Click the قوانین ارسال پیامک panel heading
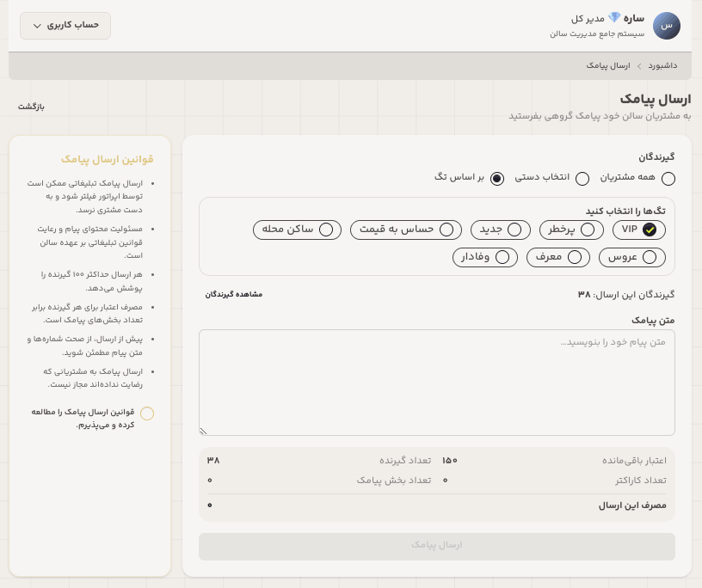Screen dimensions: 702x588 coord(108,159)
